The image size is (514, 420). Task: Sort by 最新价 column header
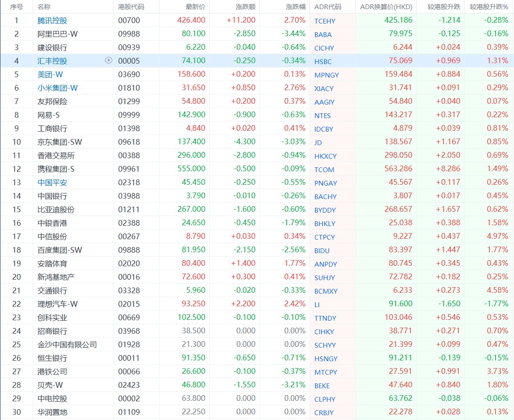tap(195, 7)
